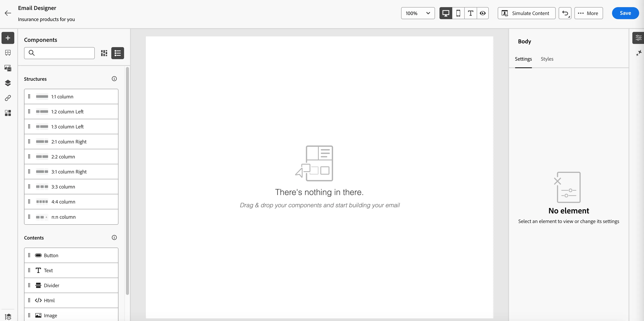644x321 pixels.
Task: Toggle the settings sliders panel icon
Action: pyautogui.click(x=638, y=38)
